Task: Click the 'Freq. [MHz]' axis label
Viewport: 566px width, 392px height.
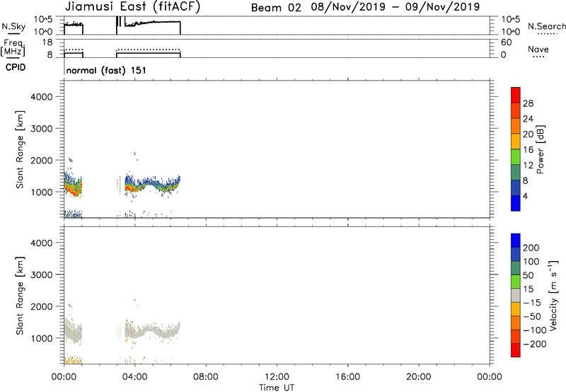Action: (x=13, y=48)
